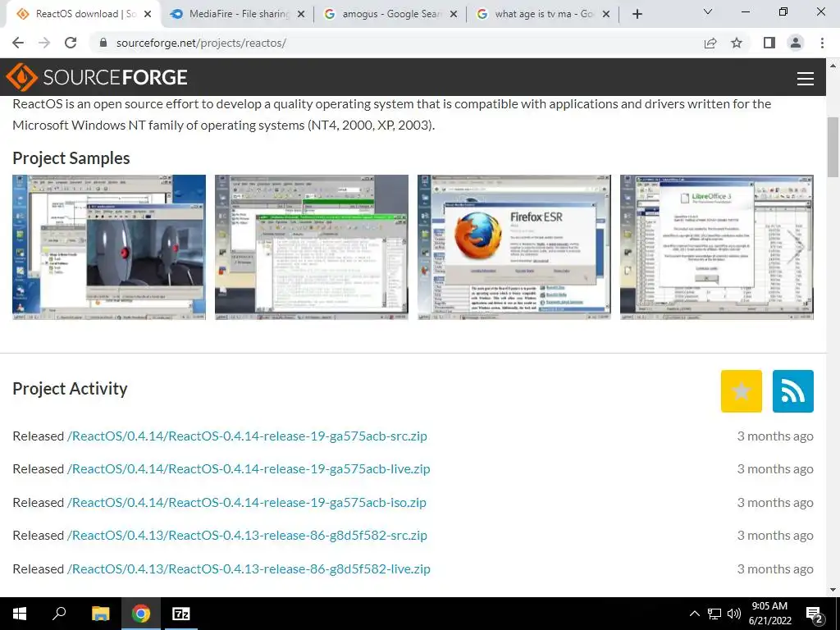Toggle the browser side panel icon
The image size is (840, 630).
(769, 43)
